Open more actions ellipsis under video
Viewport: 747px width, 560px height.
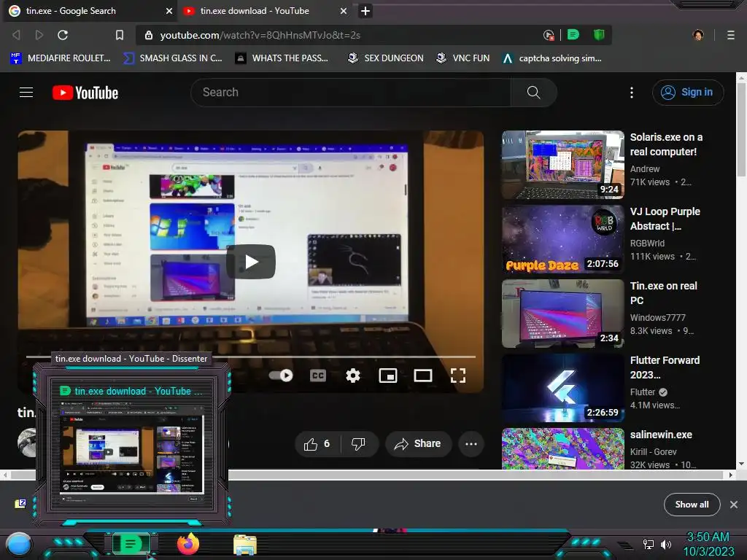pos(471,444)
